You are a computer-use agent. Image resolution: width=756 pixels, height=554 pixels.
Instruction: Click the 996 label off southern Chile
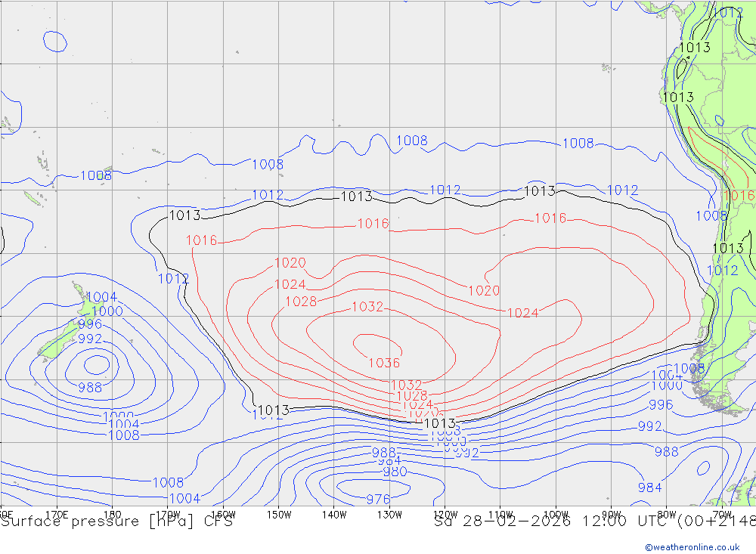click(x=661, y=405)
